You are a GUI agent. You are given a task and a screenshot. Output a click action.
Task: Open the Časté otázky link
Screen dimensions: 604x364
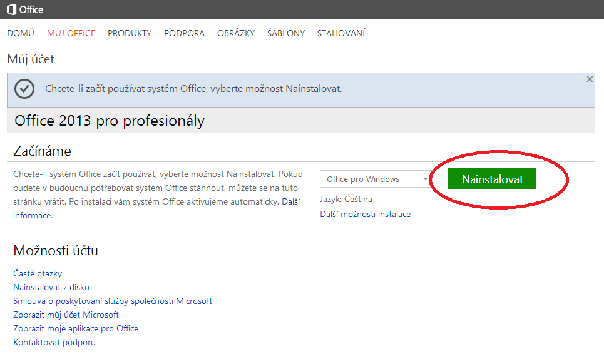38,273
